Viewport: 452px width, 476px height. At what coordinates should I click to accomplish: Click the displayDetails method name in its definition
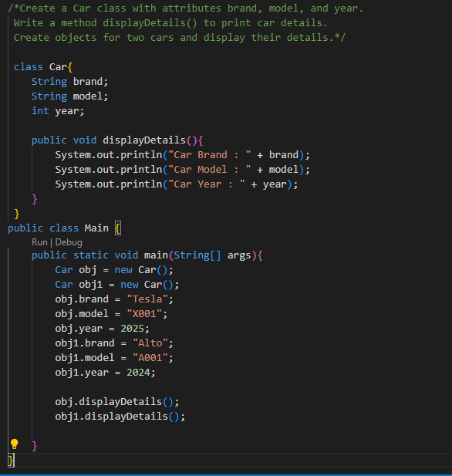(144, 140)
